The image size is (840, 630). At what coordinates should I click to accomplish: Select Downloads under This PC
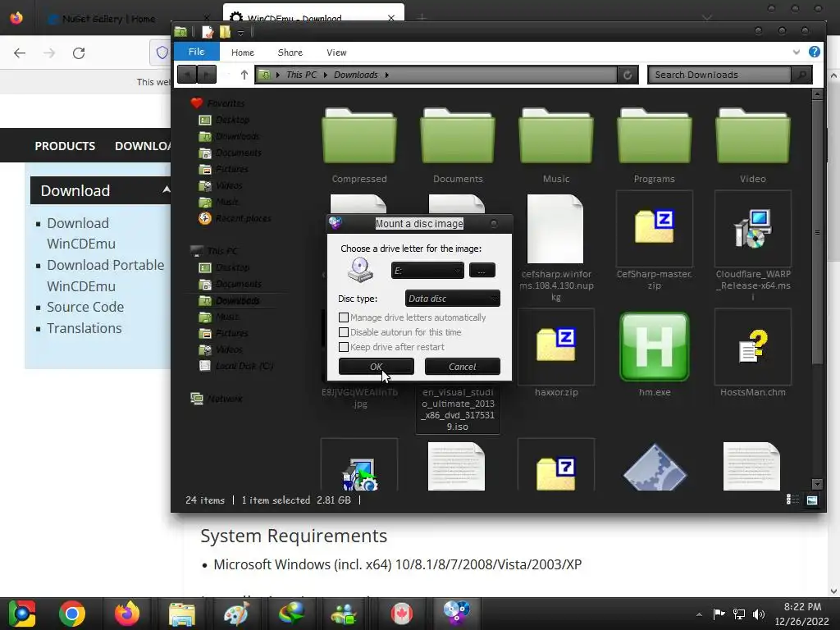coord(237,300)
